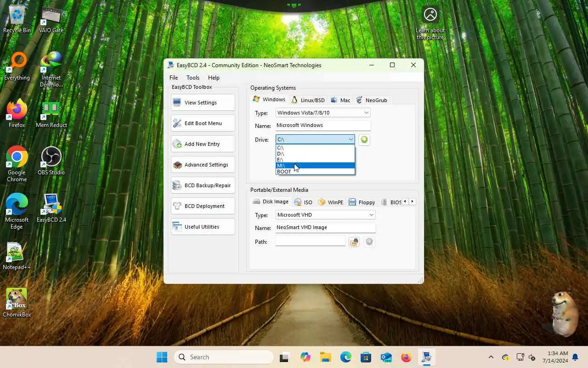Select the WinPE tab
588x368 pixels.
point(331,202)
